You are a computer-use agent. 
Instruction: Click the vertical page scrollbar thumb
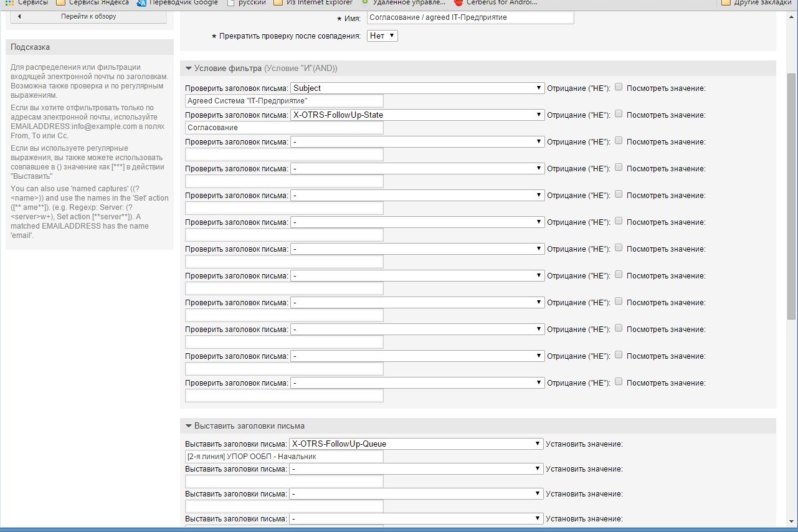click(x=792, y=196)
